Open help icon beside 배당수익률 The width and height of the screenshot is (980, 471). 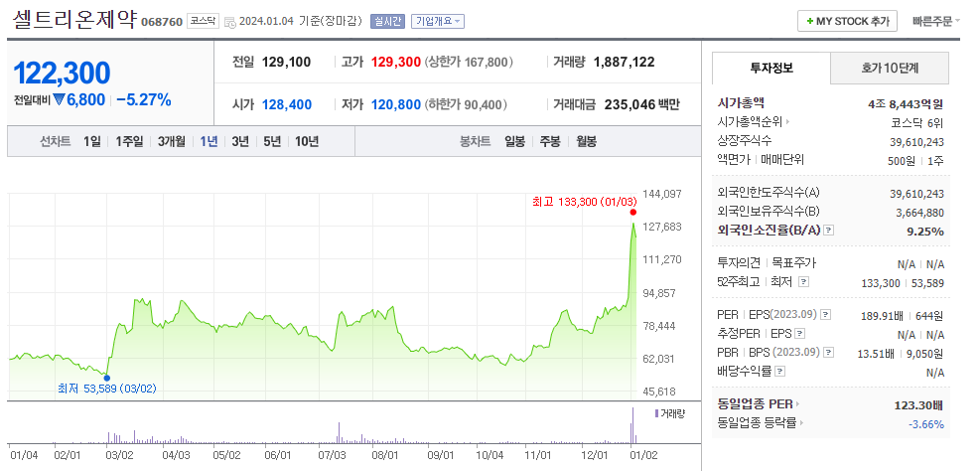pos(780,372)
